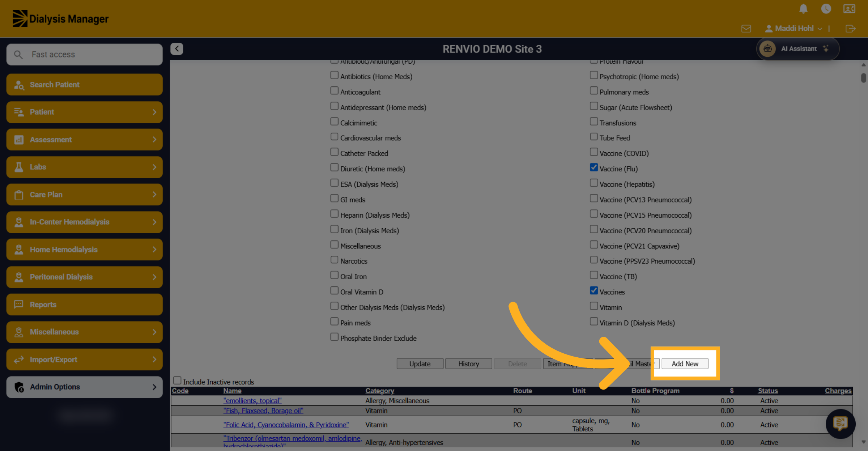Enable Include Inactive records
Image resolution: width=868 pixels, height=451 pixels.
(177, 380)
